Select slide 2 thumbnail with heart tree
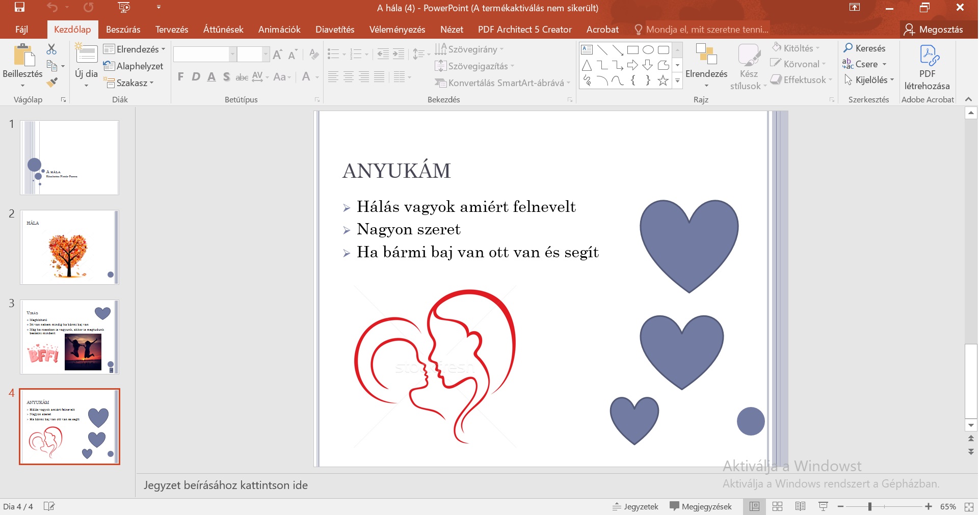Image resolution: width=980 pixels, height=515 pixels. pos(69,247)
